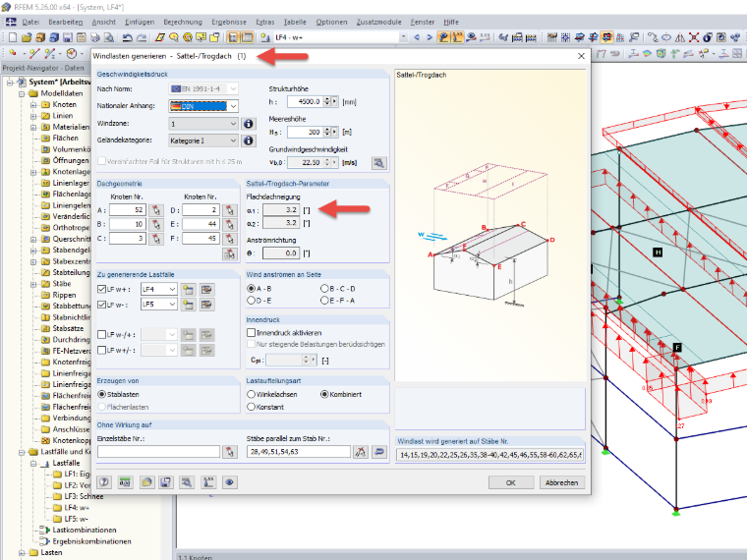Pick node F graphically with picker icon
Screen dimensions: 747x560
coord(230,239)
